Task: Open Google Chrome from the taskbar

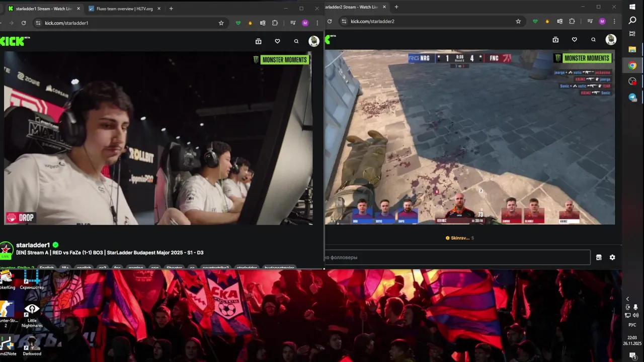Action: click(632, 65)
